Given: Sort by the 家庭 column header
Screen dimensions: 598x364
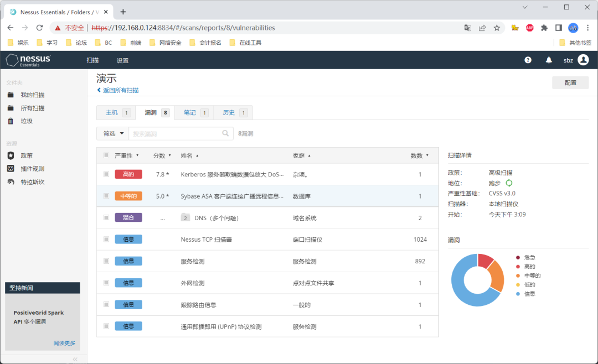Looking at the screenshot, I should point(302,155).
